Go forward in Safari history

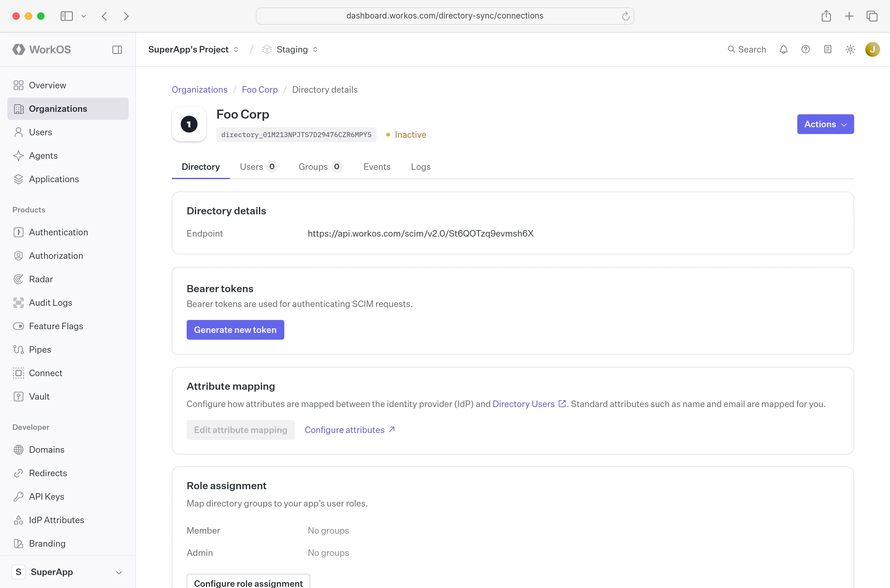(126, 16)
